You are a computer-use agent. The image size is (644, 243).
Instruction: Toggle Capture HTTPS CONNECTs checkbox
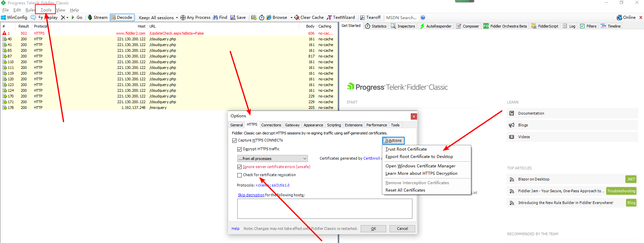234,140
